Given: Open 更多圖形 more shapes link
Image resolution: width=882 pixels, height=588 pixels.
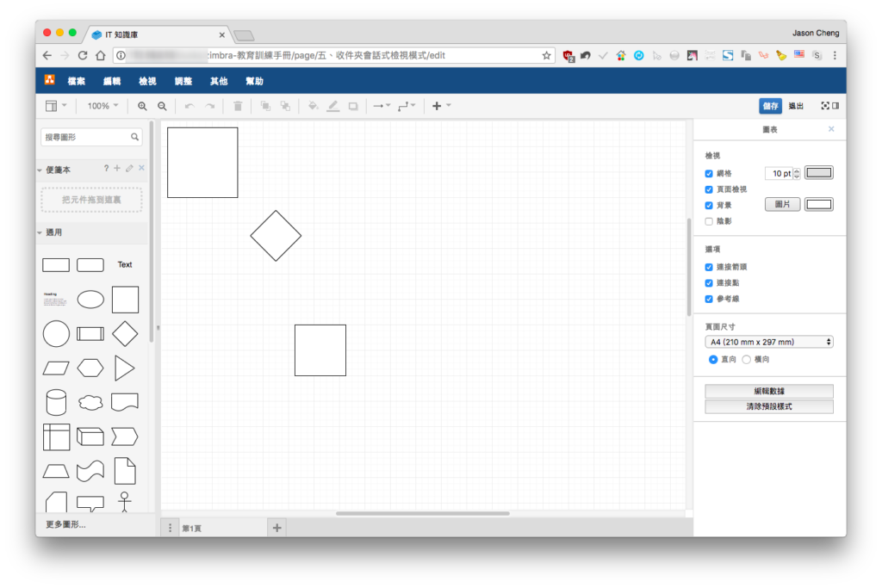Looking at the screenshot, I should pyautogui.click(x=65, y=524).
